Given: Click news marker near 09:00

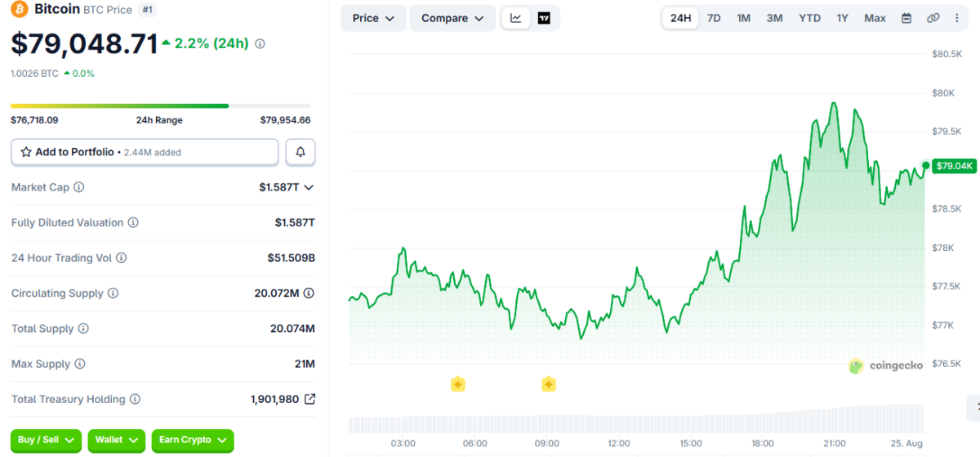Looking at the screenshot, I should coord(549,383).
